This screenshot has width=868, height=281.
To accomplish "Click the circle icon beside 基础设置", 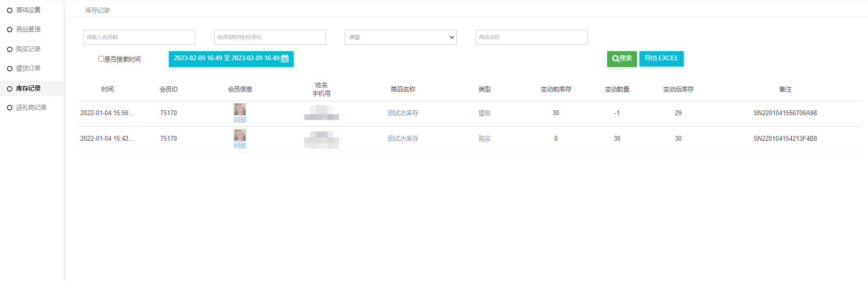I will point(10,10).
